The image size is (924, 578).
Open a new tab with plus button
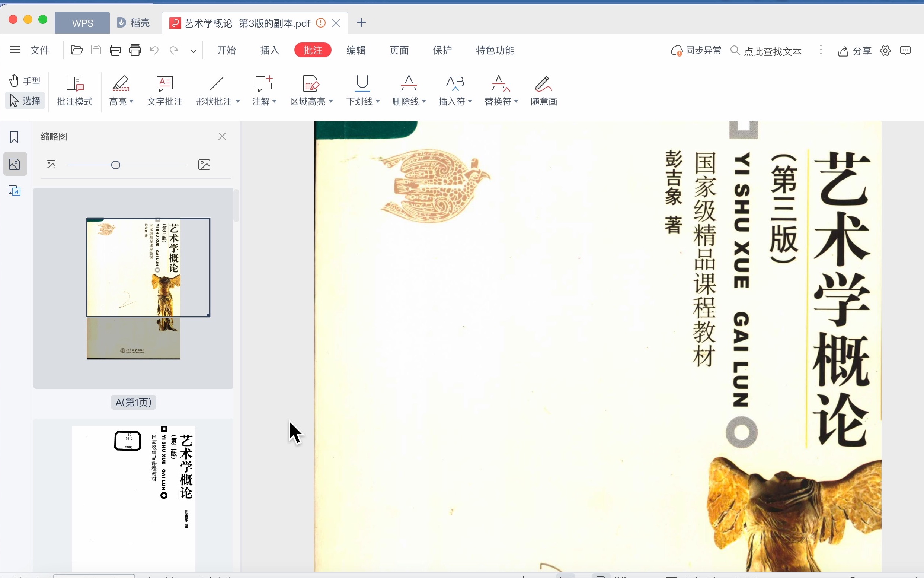click(x=361, y=23)
